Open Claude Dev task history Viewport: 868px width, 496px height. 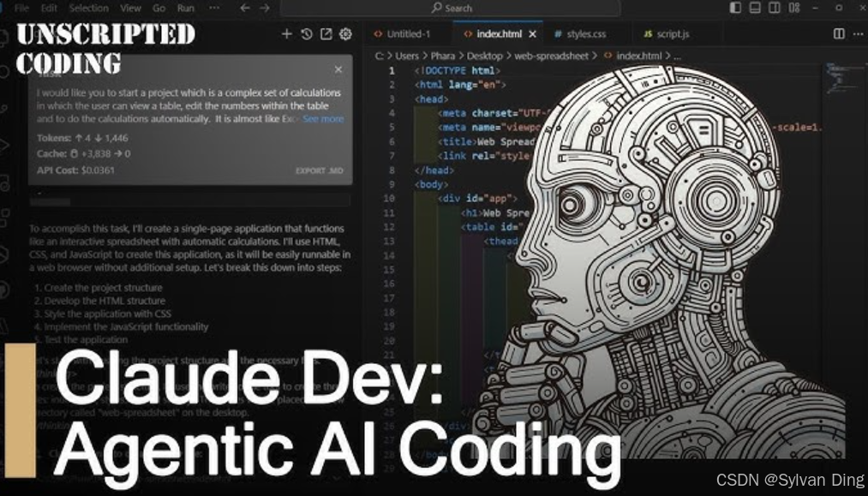click(306, 33)
